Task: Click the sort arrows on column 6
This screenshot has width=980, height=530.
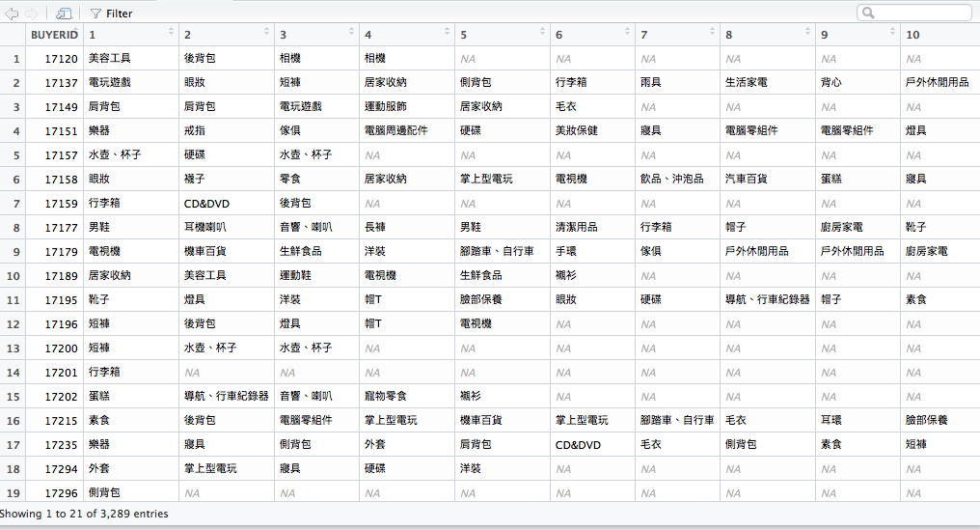Action: 628,31
